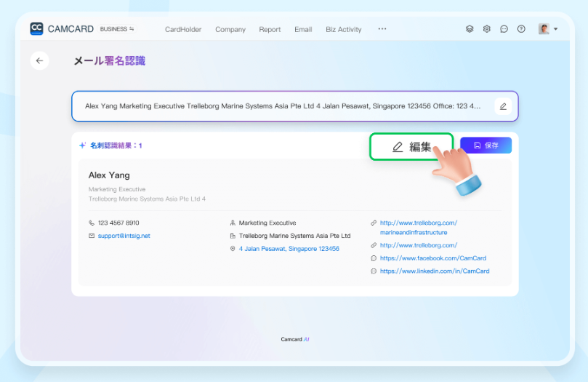Expand the profile dropdown arrow
The height and width of the screenshot is (382, 588).
pos(556,29)
